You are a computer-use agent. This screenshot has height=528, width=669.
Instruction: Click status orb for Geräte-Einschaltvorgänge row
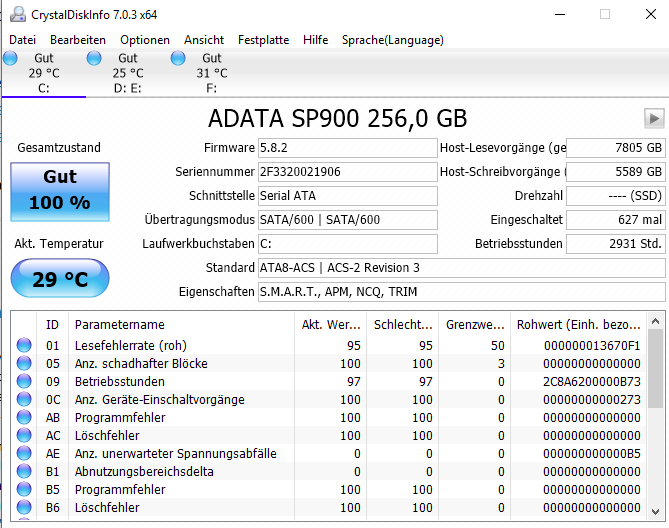tap(24, 399)
